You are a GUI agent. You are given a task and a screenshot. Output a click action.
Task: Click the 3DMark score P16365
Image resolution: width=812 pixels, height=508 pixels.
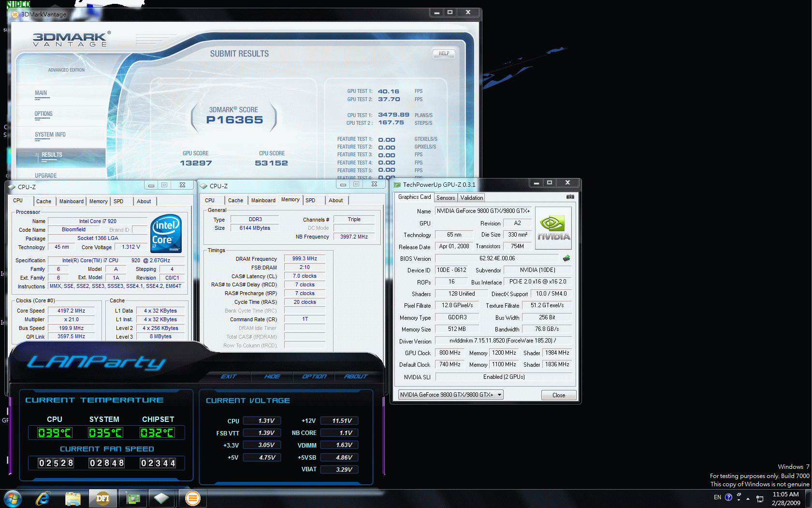(x=234, y=120)
